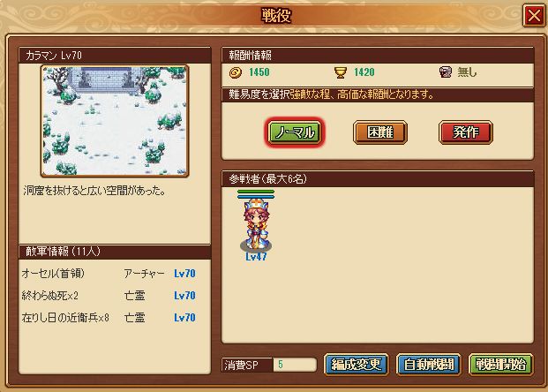
Task: Click the item drop scroll icon
Action: [446, 72]
